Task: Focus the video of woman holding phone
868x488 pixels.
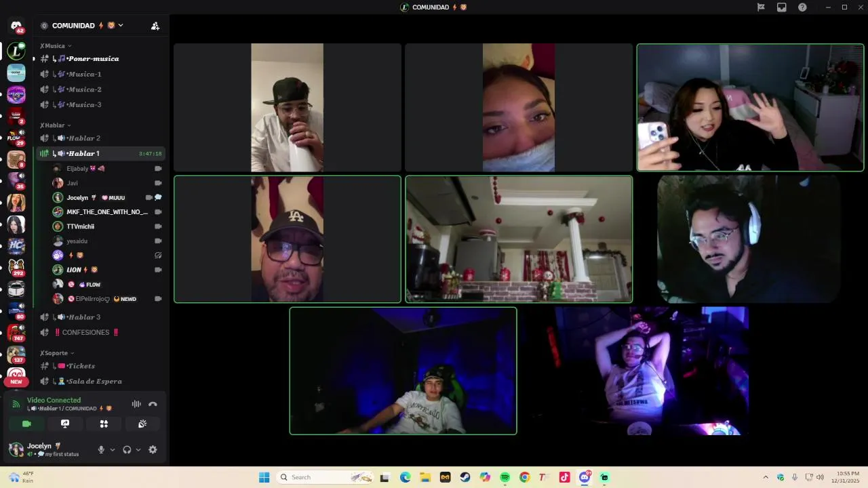Action: [x=750, y=108]
